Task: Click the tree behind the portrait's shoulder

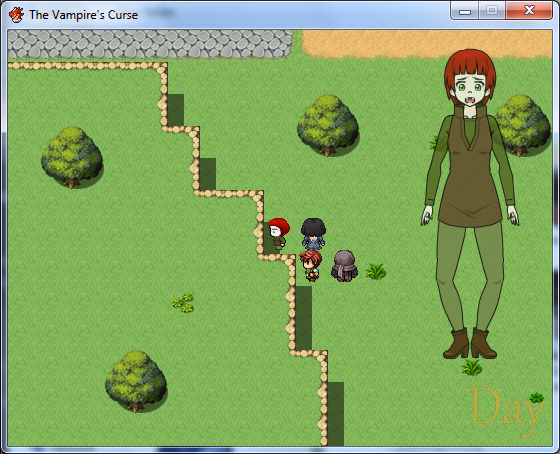Action: pyautogui.click(x=523, y=125)
